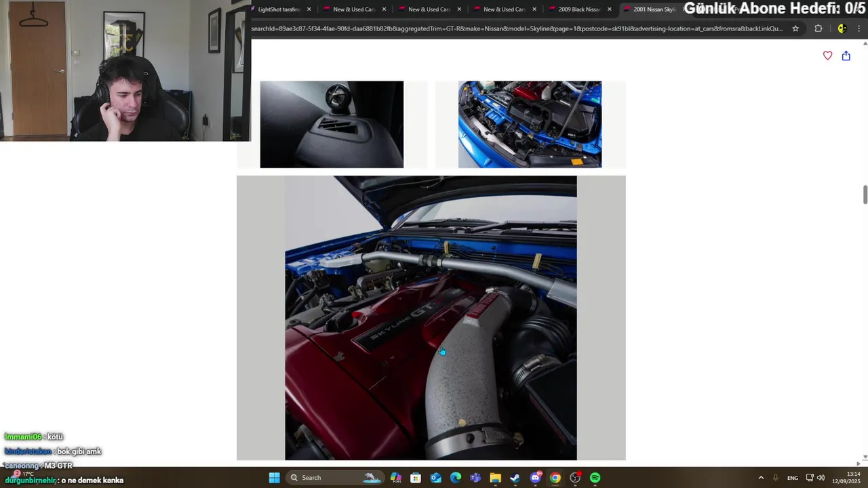The height and width of the screenshot is (488, 868).
Task: Select the Google Chrome taskbar icon
Action: [x=555, y=478]
